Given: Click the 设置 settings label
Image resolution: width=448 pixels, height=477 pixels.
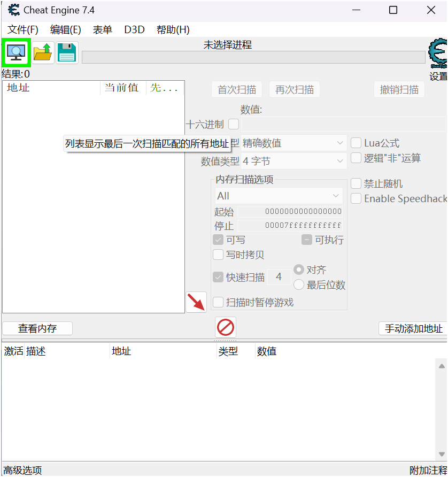Looking at the screenshot, I should coord(438,76).
